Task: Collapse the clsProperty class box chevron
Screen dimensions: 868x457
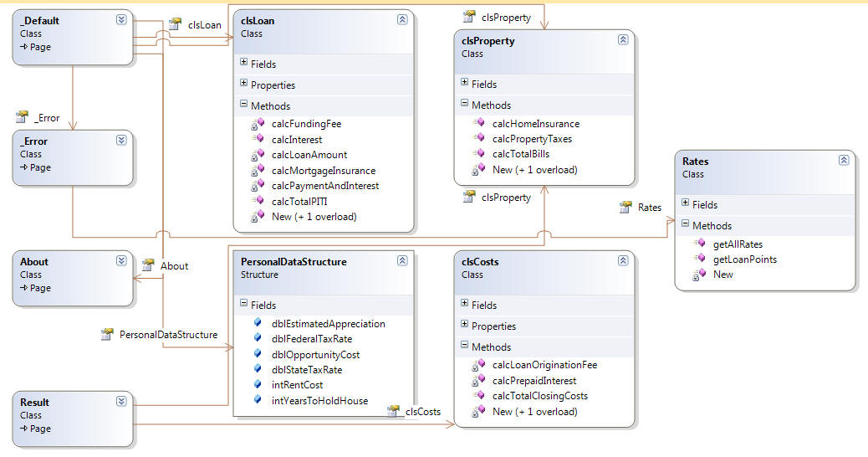Action: (x=623, y=39)
